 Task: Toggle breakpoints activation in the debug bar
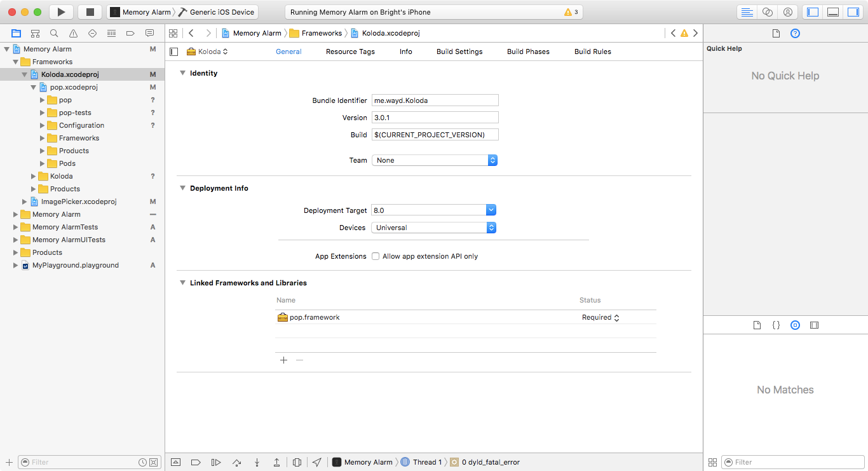click(196, 462)
